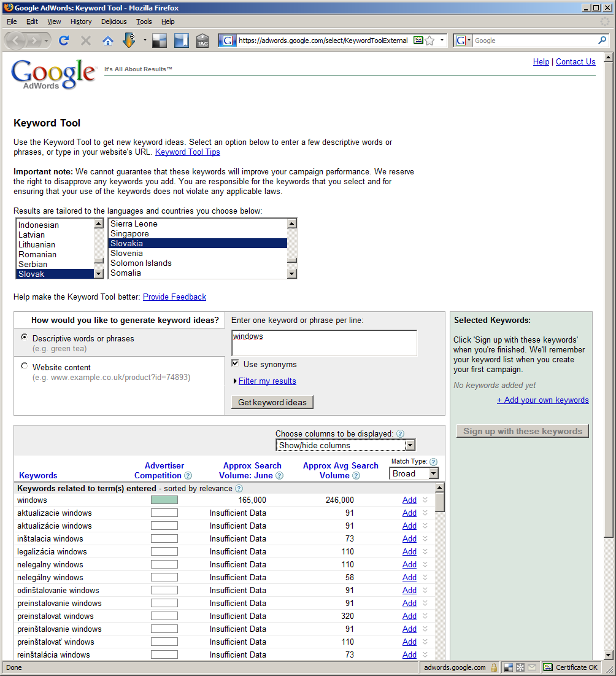The height and width of the screenshot is (676, 616).
Task: Click the padlock icon in status bar
Action: point(494,667)
